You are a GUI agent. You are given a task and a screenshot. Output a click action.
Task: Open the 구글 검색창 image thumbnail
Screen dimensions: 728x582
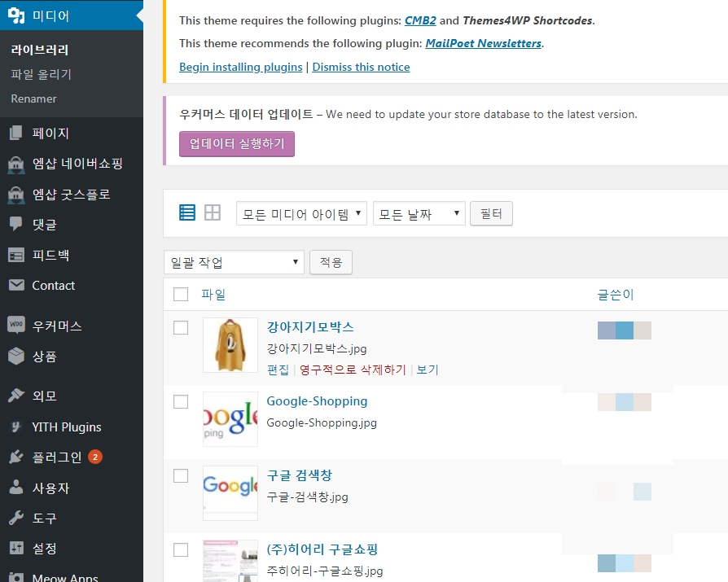click(230, 492)
